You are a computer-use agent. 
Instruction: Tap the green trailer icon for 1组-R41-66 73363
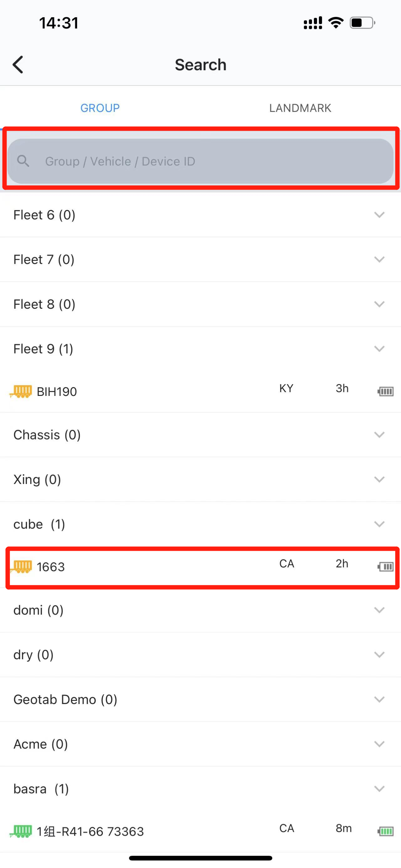(21, 831)
